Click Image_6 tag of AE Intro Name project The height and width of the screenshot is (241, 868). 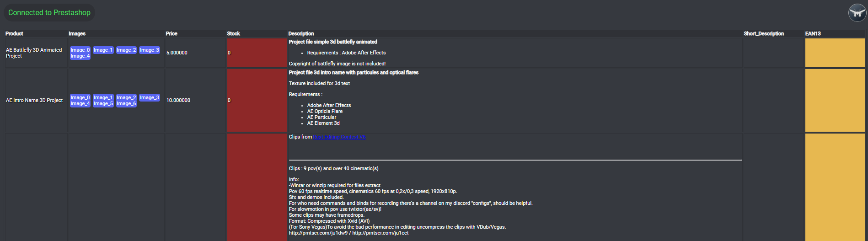(126, 104)
